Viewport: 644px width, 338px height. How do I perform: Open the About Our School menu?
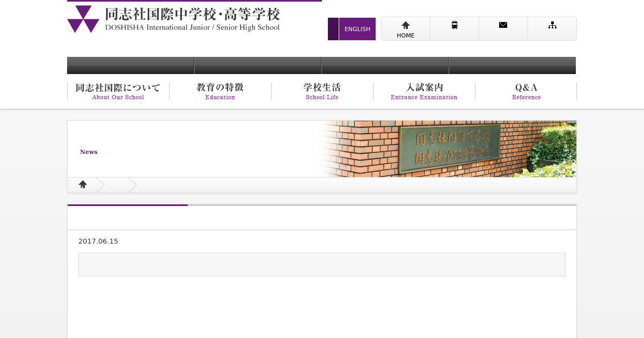click(118, 91)
